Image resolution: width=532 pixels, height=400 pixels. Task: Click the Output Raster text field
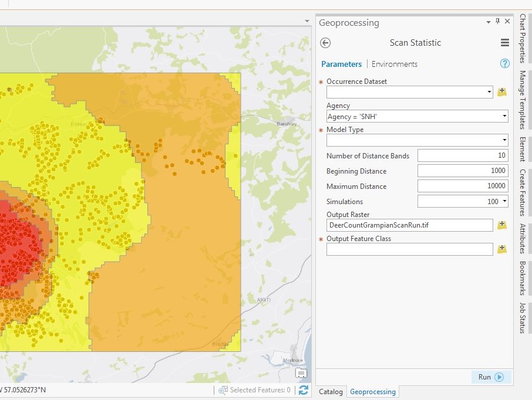(x=409, y=225)
